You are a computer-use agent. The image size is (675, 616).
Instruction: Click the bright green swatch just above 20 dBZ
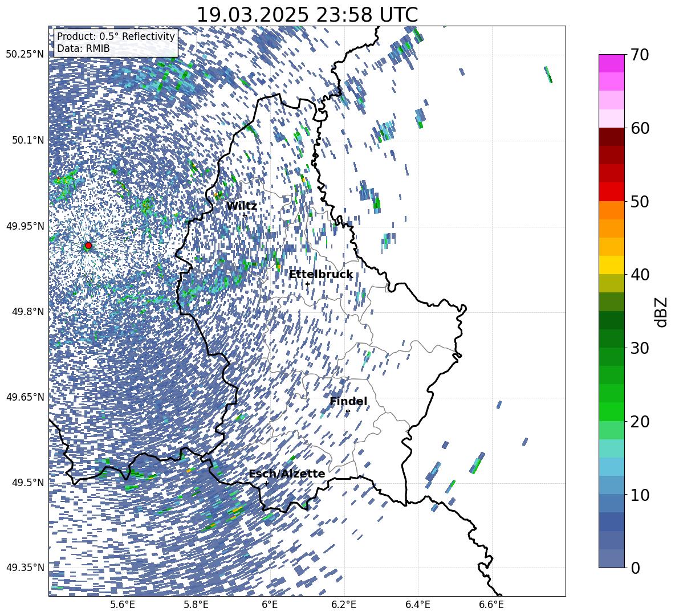pyautogui.click(x=611, y=411)
